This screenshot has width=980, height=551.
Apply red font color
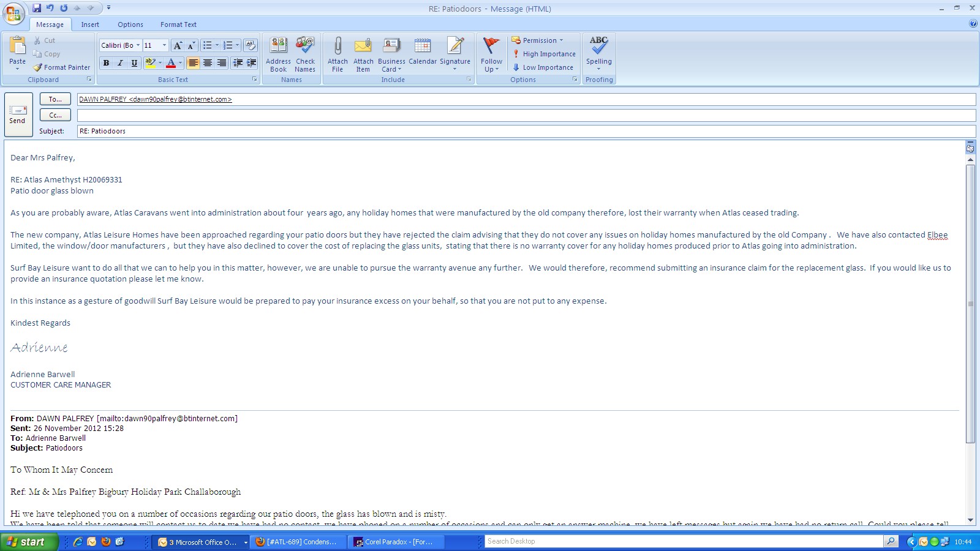tap(171, 63)
